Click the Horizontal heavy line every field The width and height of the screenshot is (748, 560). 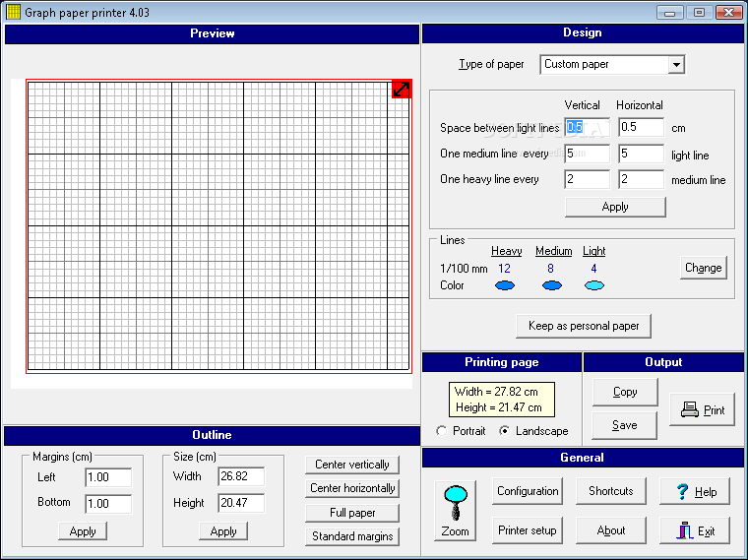[x=641, y=179]
